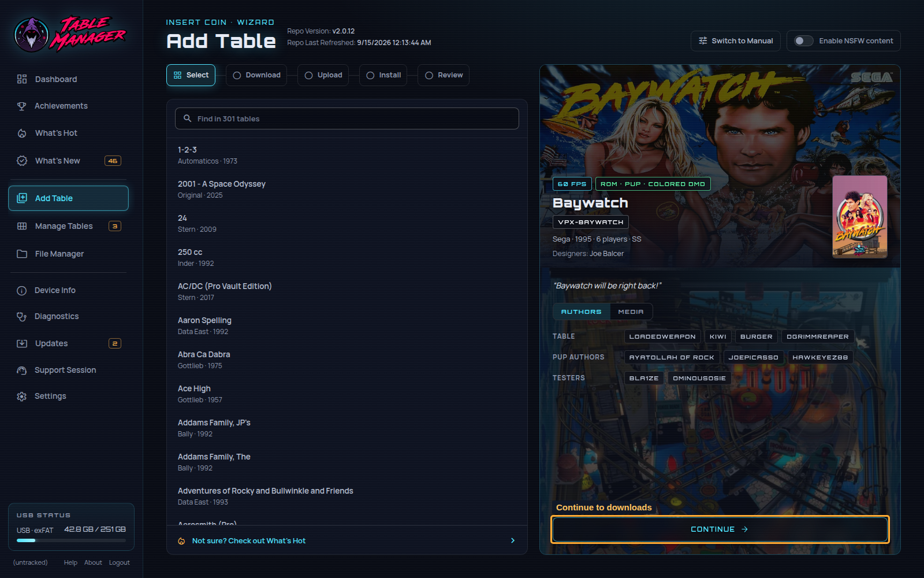Viewport: 924px width, 578px height.
Task: Click the Switch to Manual sliders icon
Action: click(703, 41)
